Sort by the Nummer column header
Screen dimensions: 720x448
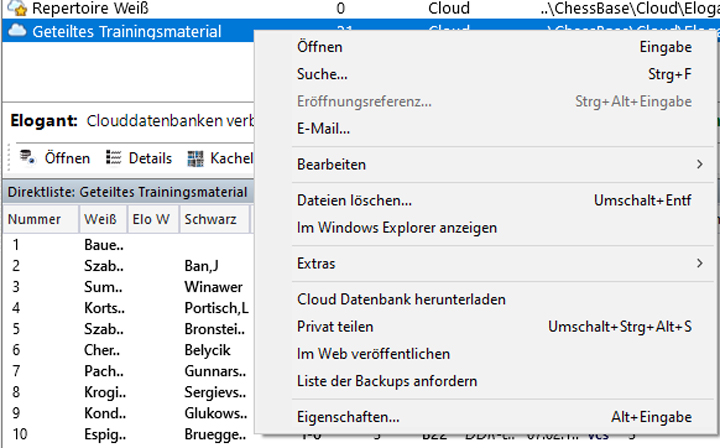pyautogui.click(x=36, y=219)
